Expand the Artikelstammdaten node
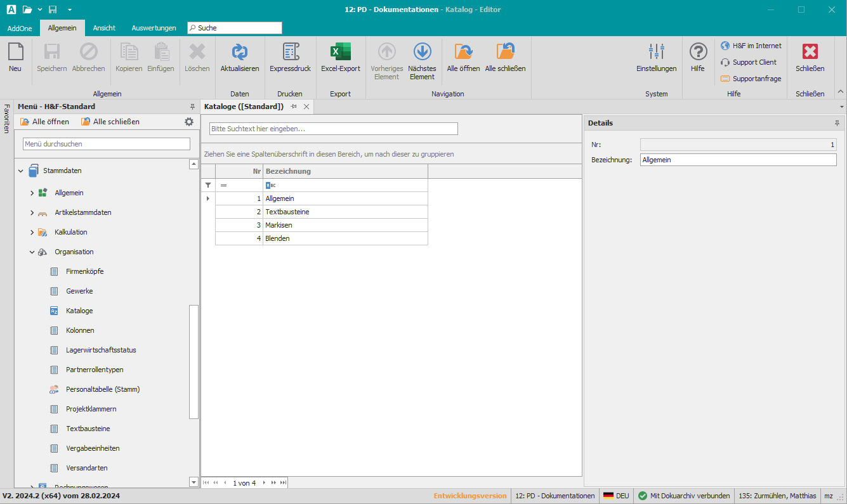The width and height of the screenshot is (847, 504). [x=31, y=212]
